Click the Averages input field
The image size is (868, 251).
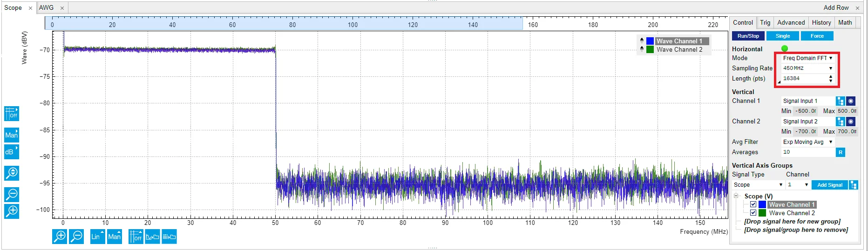click(808, 152)
